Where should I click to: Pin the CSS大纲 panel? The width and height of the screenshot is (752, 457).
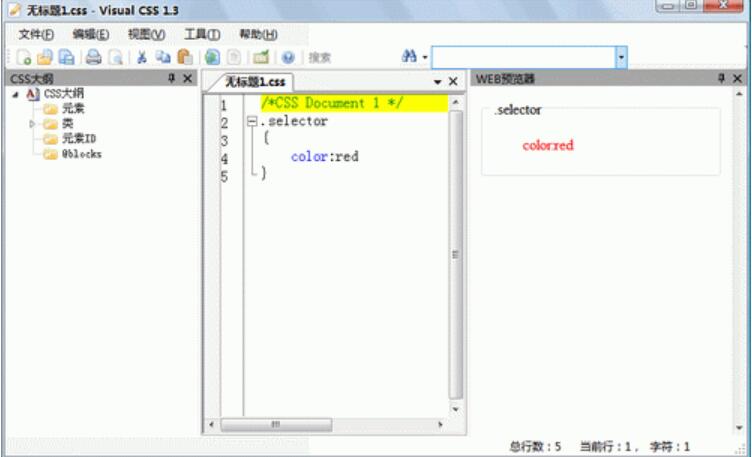[171, 78]
